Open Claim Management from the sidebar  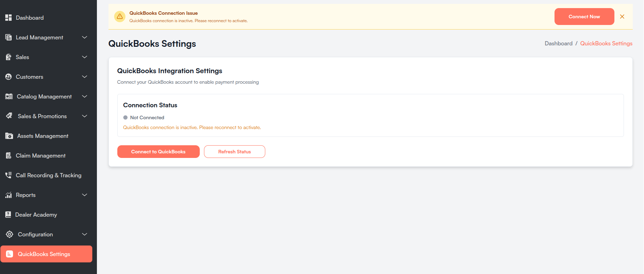46,155
